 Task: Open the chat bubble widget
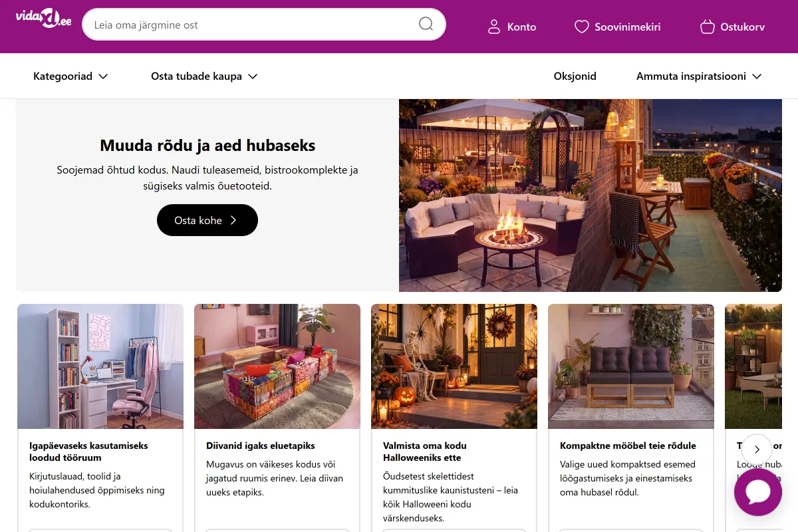758,492
